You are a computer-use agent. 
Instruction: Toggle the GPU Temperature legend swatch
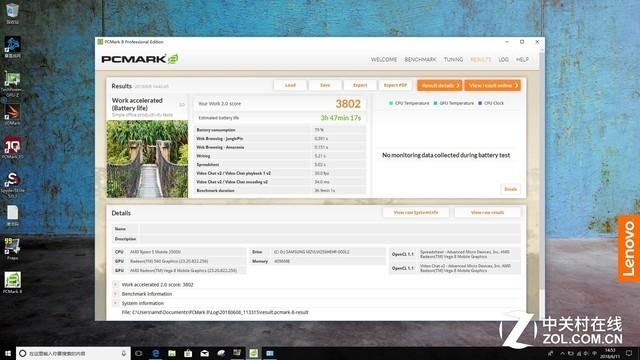(x=436, y=103)
